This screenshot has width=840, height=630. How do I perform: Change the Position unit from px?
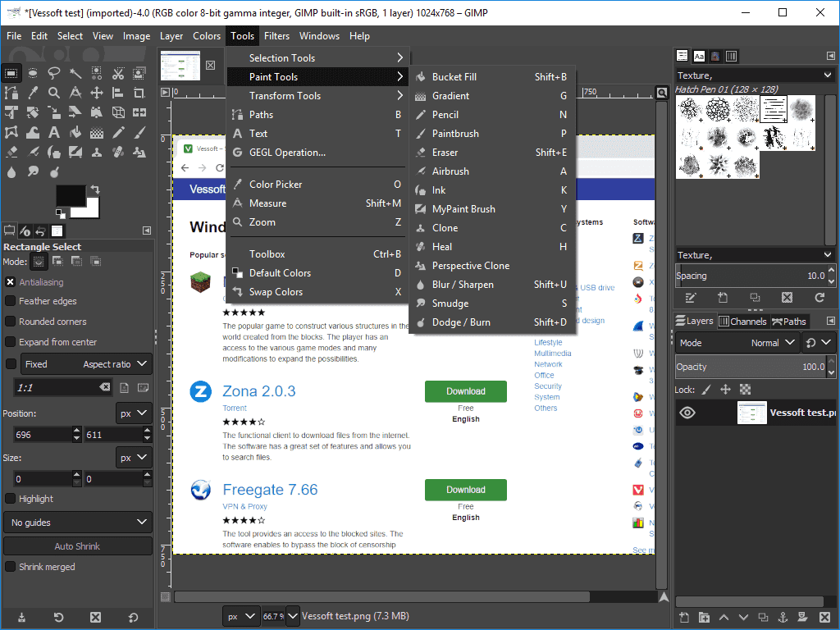pos(134,413)
